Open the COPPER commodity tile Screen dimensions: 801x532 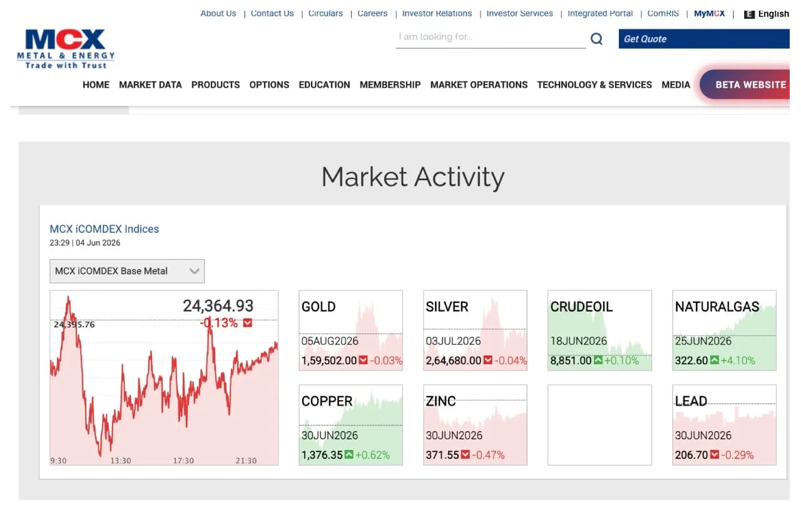tap(350, 425)
